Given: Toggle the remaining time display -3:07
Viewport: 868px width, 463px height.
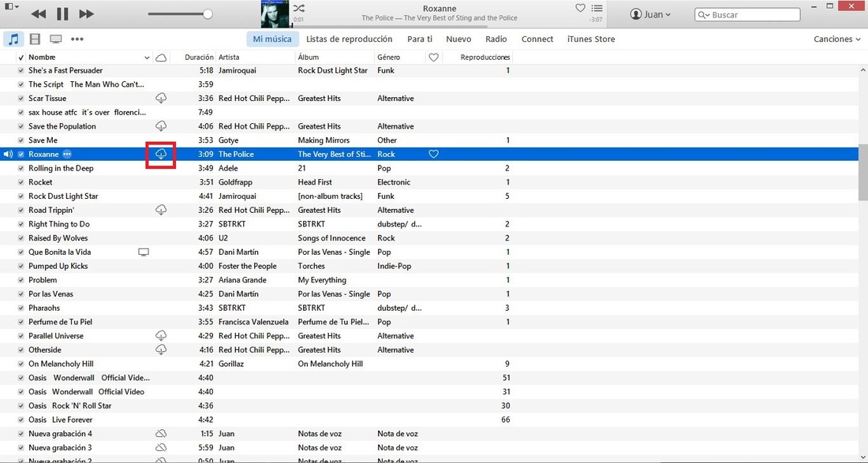Looking at the screenshot, I should coord(596,20).
